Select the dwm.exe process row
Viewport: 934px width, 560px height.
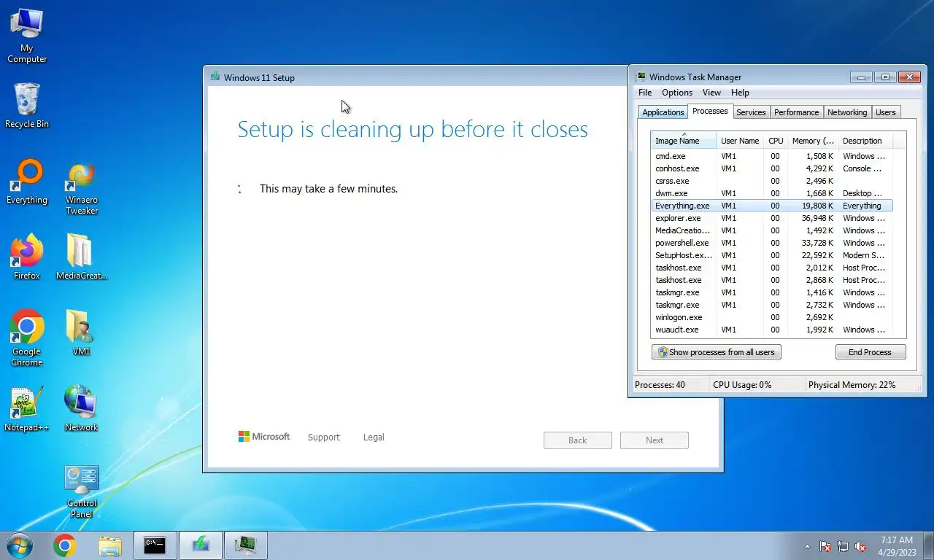tap(772, 193)
